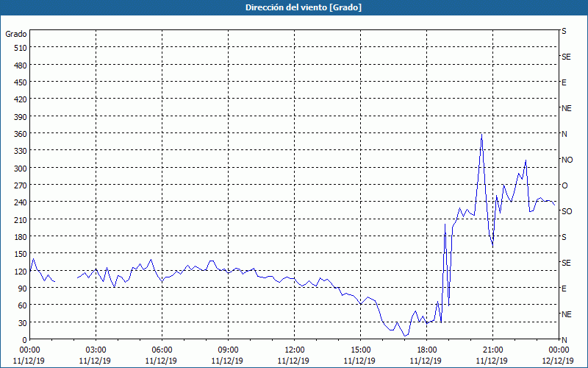This screenshot has height=368, width=588.
Task: Click the NE compass label between 30 and 60
Action: (x=566, y=314)
